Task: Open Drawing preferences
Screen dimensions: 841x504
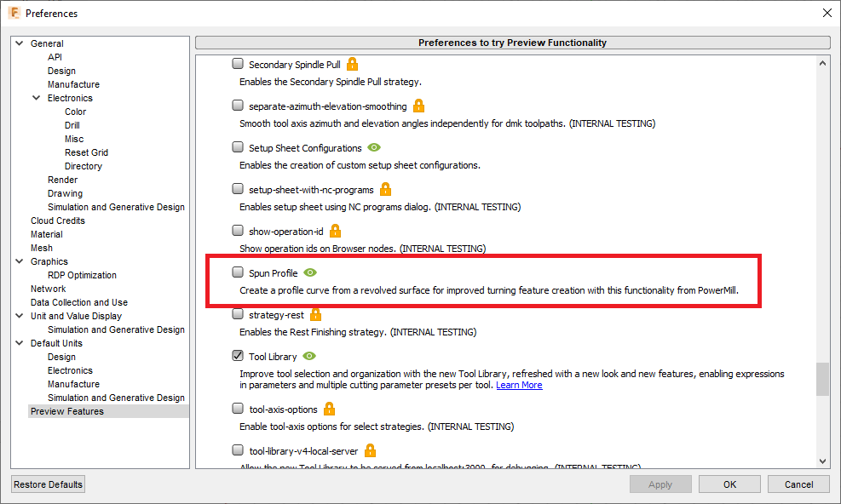Action: click(x=65, y=193)
